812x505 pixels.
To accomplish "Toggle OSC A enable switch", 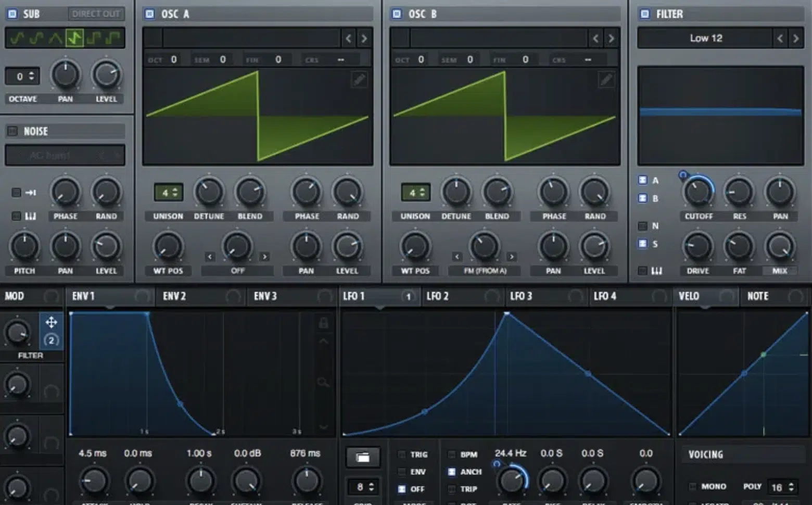I will (x=150, y=14).
